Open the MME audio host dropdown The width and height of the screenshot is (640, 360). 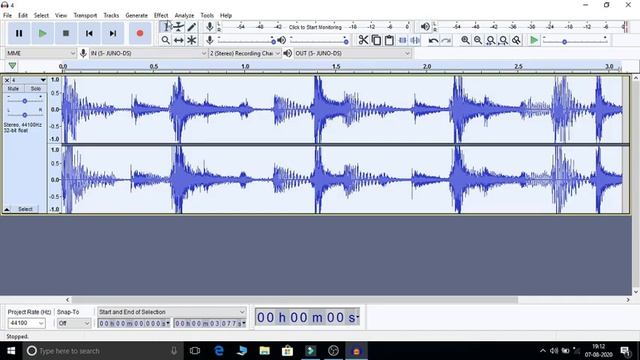[41, 53]
